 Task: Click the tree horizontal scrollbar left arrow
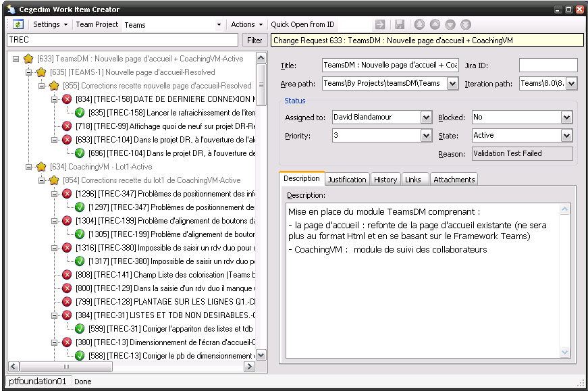[14, 367]
